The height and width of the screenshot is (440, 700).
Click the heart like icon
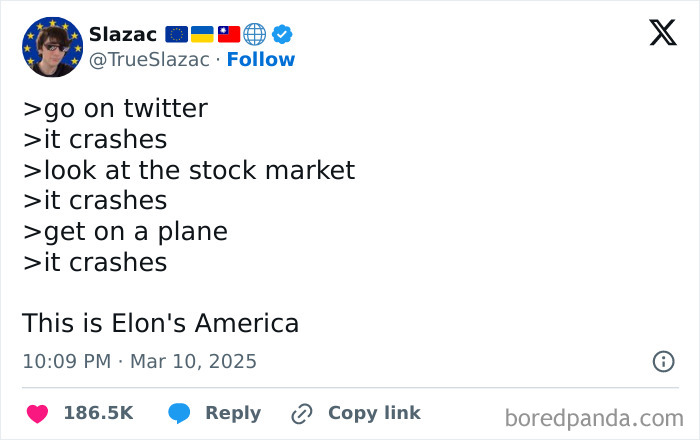37,413
